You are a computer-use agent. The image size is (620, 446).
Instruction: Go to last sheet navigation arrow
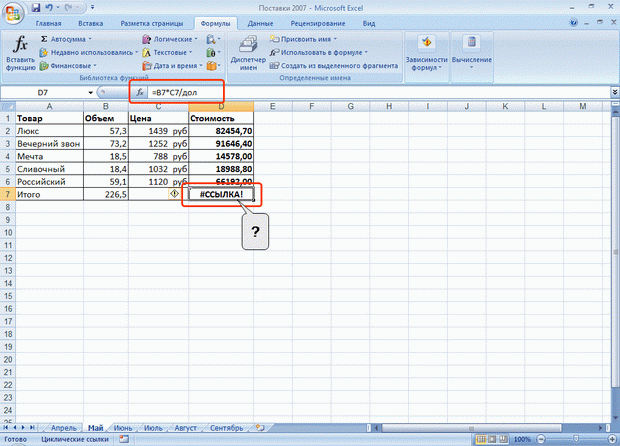[32, 427]
